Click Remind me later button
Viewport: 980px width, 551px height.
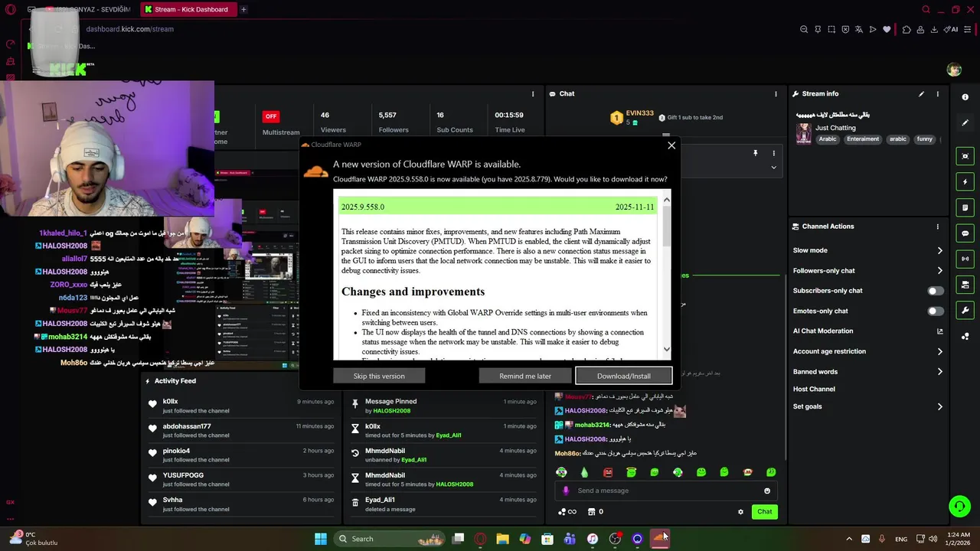click(525, 376)
